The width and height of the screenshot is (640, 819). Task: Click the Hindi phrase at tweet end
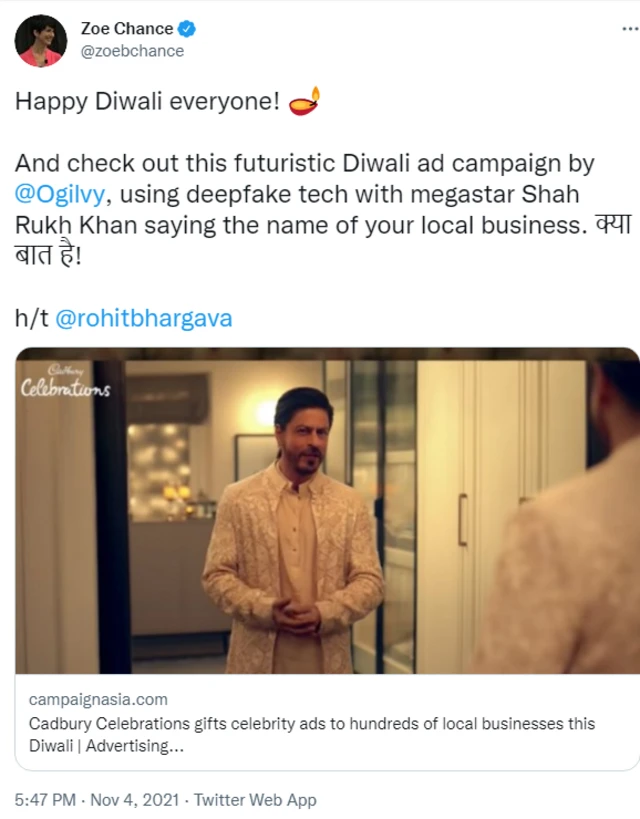coord(323,240)
